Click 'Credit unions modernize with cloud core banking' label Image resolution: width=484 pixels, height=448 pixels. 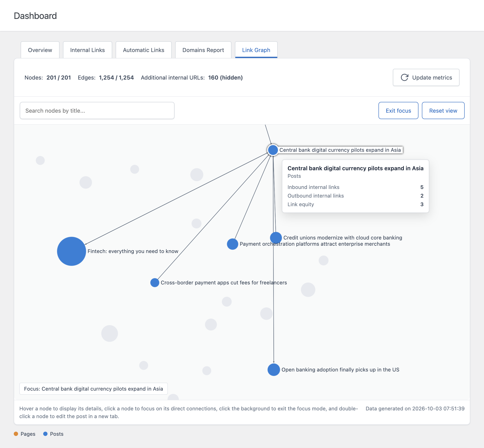coord(343,238)
